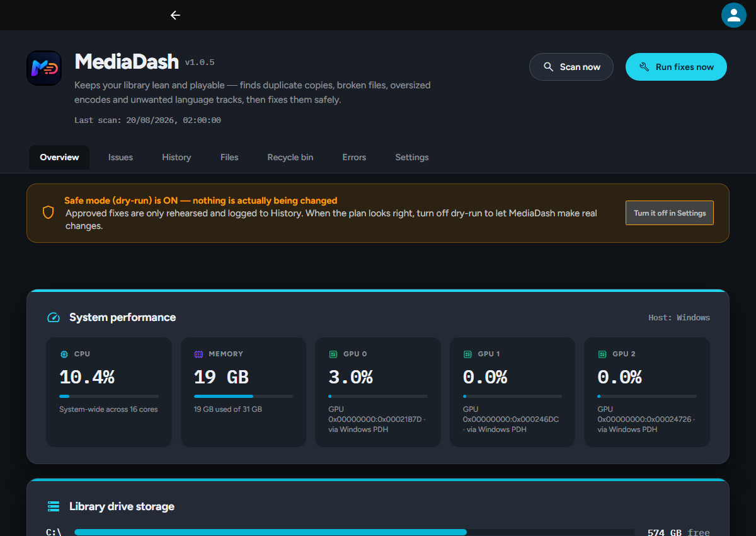
Task: Click the 10.4% CPU value
Action: click(87, 377)
